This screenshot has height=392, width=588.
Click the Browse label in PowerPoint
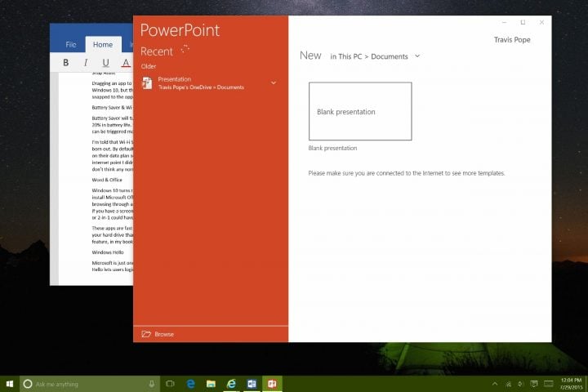coord(164,334)
